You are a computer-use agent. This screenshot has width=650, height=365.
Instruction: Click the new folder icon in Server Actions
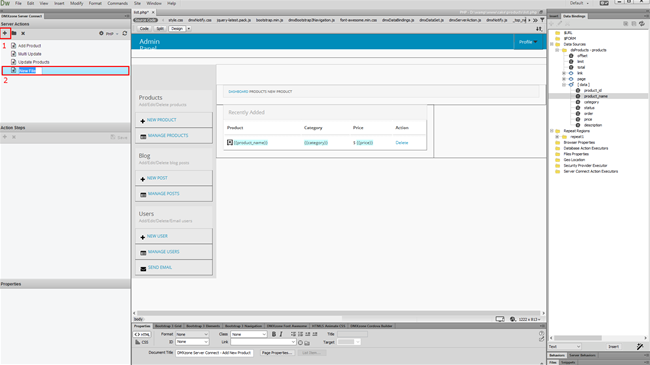(14, 33)
